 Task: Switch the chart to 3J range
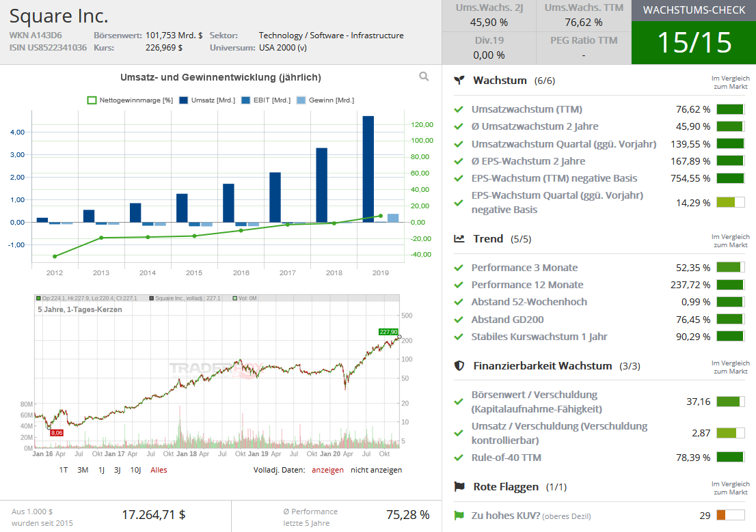(117, 470)
